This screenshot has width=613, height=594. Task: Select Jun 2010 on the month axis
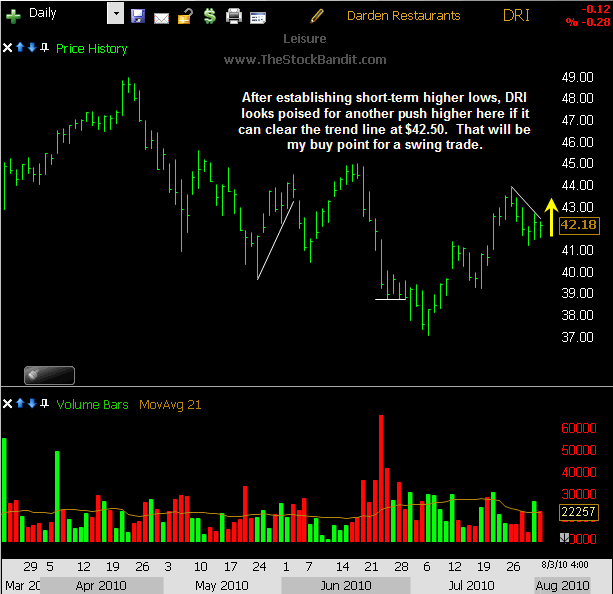pos(339,584)
